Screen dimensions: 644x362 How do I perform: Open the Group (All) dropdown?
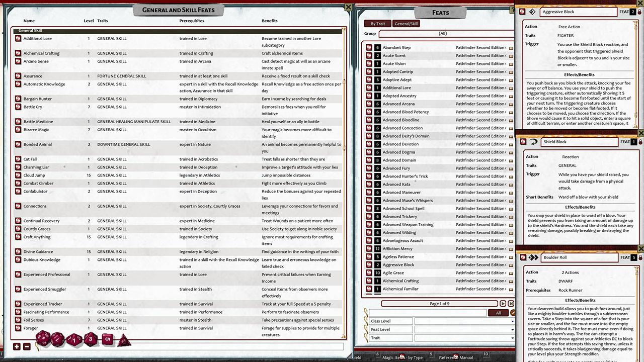click(x=443, y=33)
